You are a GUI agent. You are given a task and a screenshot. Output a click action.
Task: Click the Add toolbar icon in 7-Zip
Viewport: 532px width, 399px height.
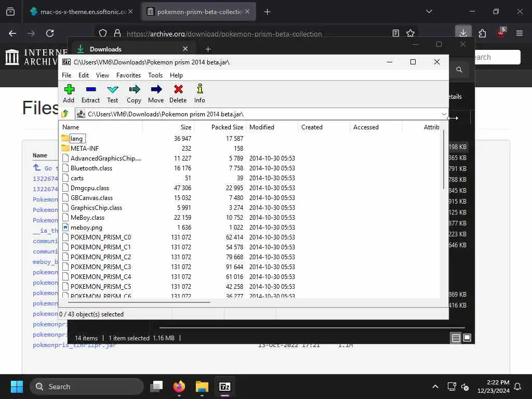coord(69,89)
